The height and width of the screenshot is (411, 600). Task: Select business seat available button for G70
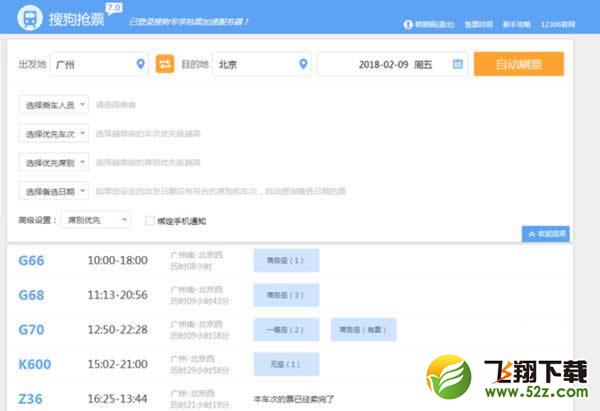[364, 329]
